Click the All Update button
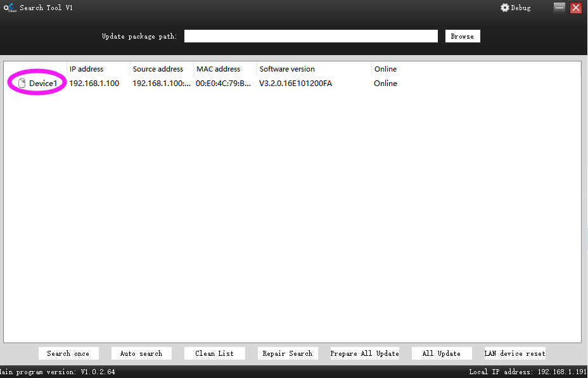 [x=442, y=353]
